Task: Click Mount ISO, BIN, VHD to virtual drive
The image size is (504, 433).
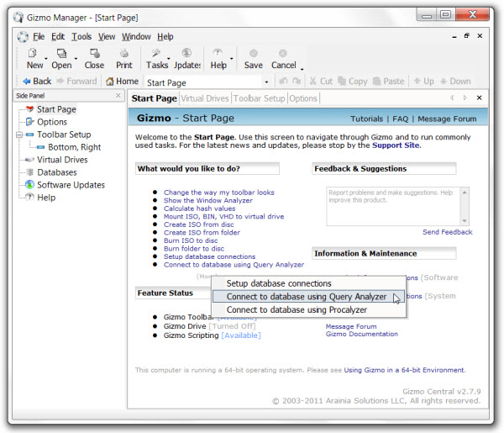Action: tap(223, 217)
